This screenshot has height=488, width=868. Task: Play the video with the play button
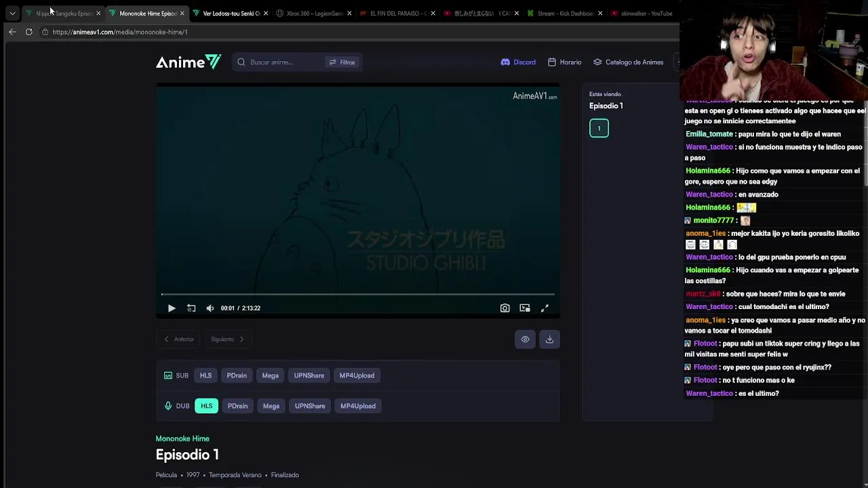pyautogui.click(x=172, y=308)
